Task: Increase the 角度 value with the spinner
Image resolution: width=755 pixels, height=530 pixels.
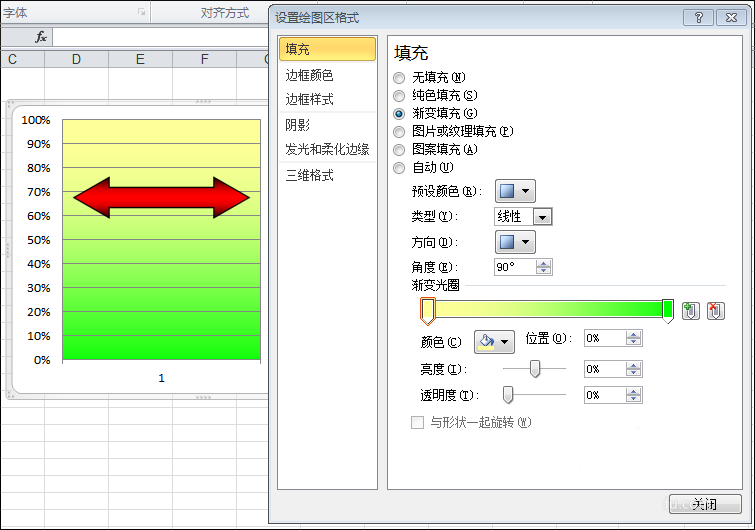Action: 544,263
